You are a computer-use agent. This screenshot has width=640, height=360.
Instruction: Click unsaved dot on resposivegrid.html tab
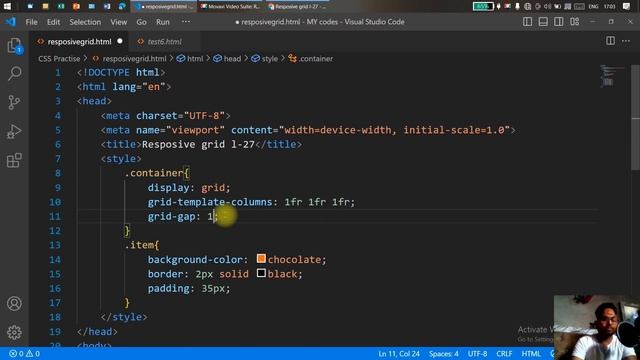120,41
